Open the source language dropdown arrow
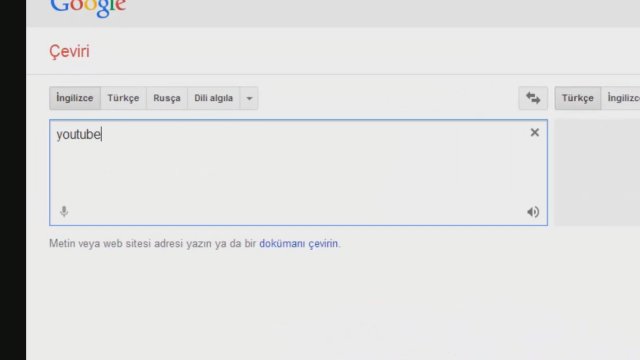 249,98
